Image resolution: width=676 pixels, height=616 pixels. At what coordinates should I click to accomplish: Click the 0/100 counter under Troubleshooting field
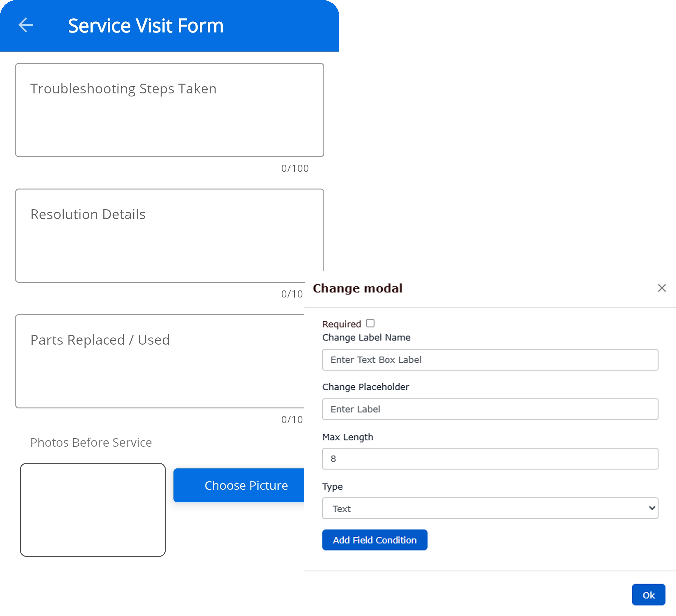tap(295, 168)
